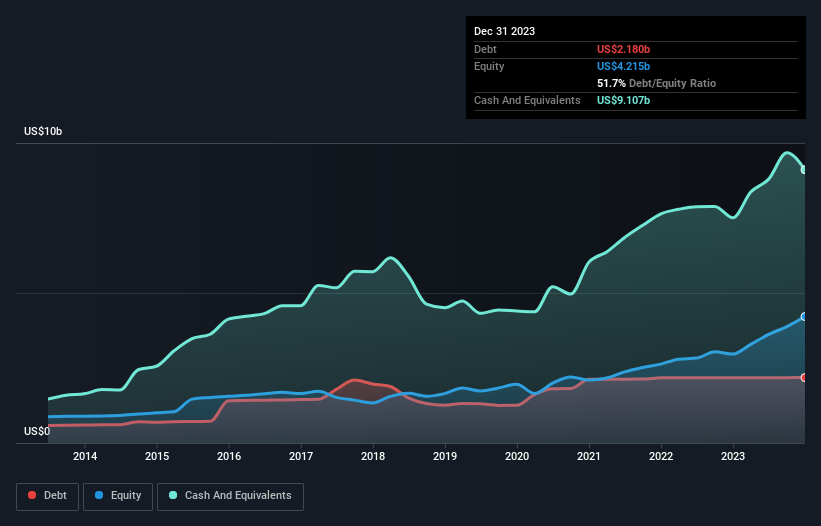Click the teal Cash end-point marker

click(x=804, y=170)
